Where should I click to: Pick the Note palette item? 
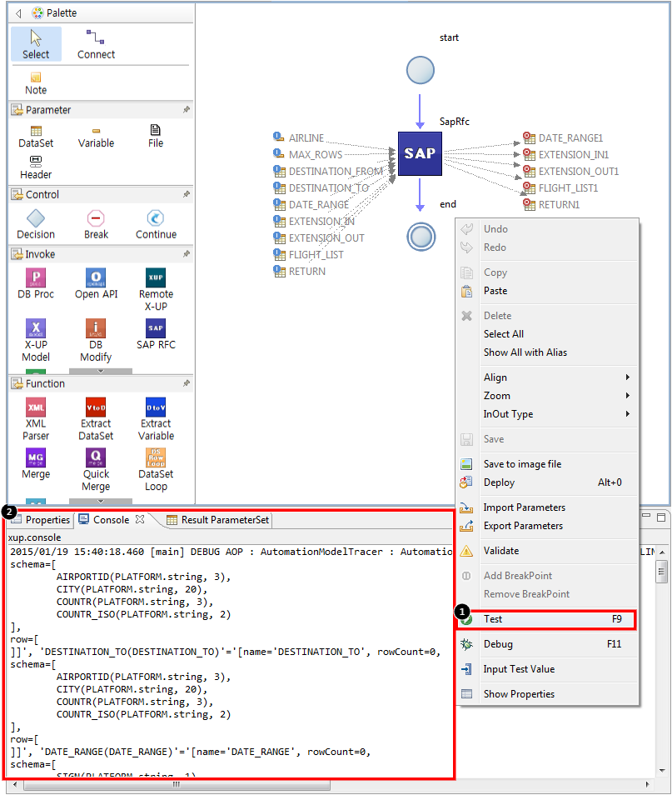click(36, 83)
